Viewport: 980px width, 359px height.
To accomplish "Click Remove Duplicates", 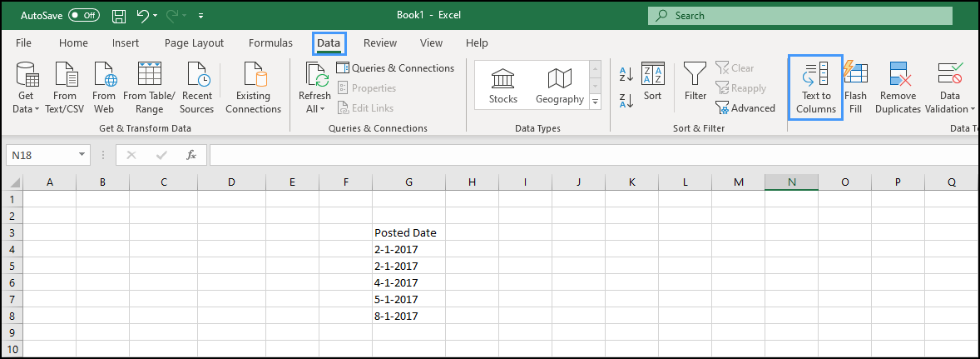I will point(898,87).
